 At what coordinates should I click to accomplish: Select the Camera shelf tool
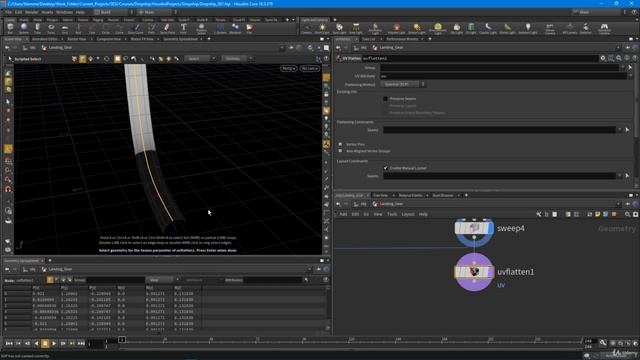[x=306, y=29]
